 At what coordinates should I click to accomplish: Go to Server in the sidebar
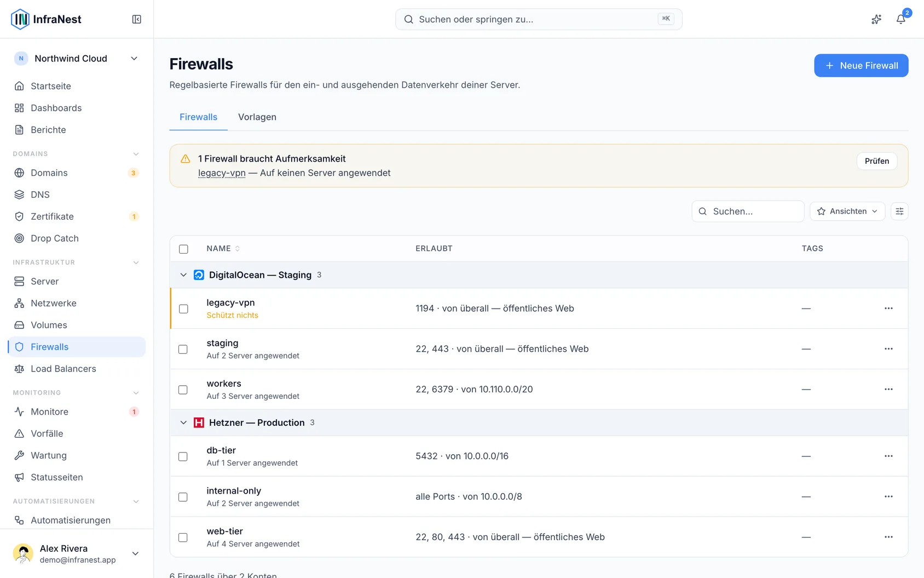[77, 281]
